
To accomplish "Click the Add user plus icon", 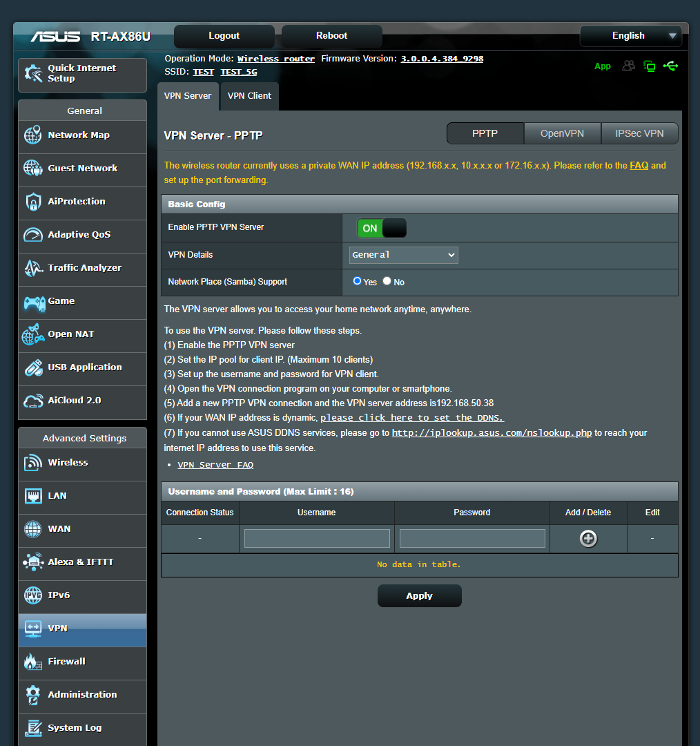I will pos(587,538).
